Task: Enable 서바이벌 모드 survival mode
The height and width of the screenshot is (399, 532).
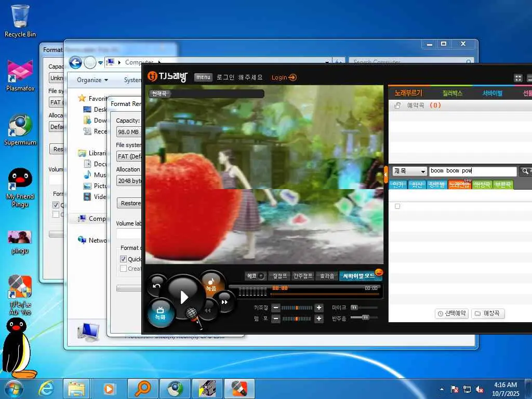Action: pos(360,276)
